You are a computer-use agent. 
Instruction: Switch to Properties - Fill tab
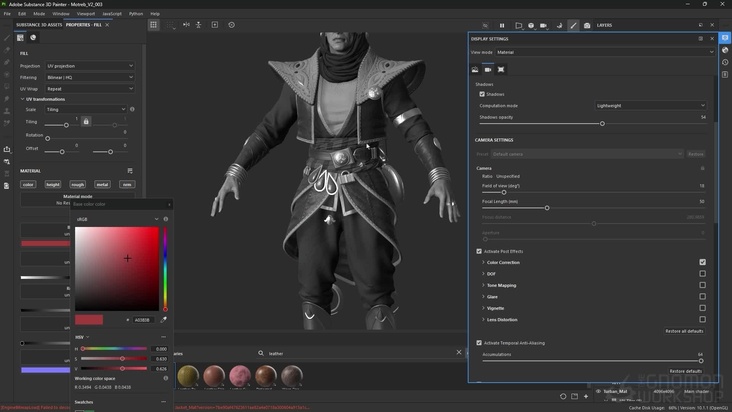click(84, 25)
